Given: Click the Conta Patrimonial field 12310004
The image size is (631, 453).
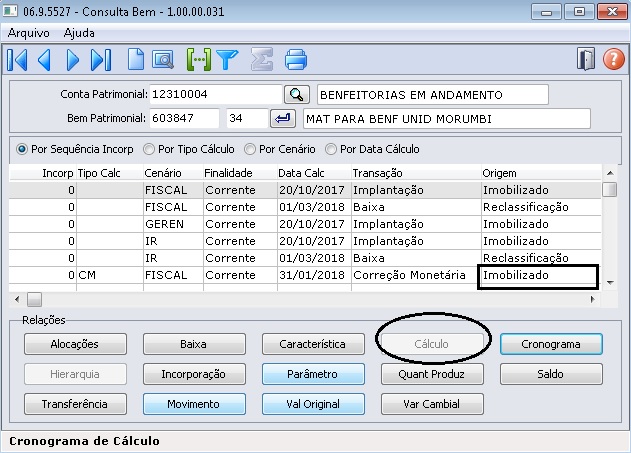Looking at the screenshot, I should pyautogui.click(x=216, y=95).
